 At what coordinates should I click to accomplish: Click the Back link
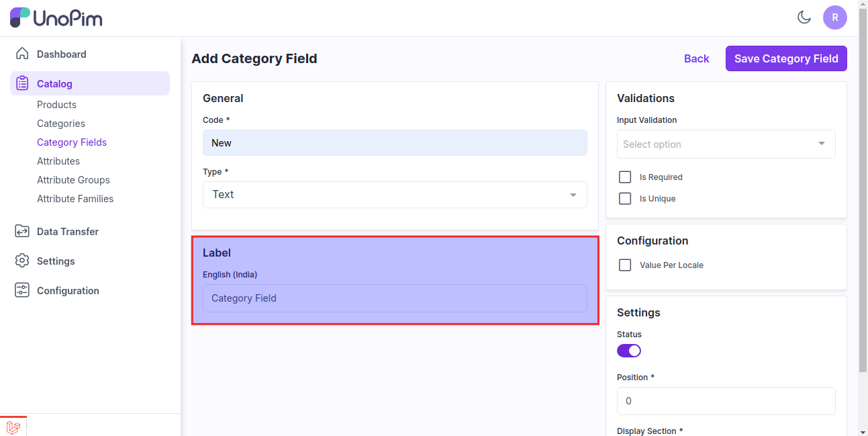point(696,58)
